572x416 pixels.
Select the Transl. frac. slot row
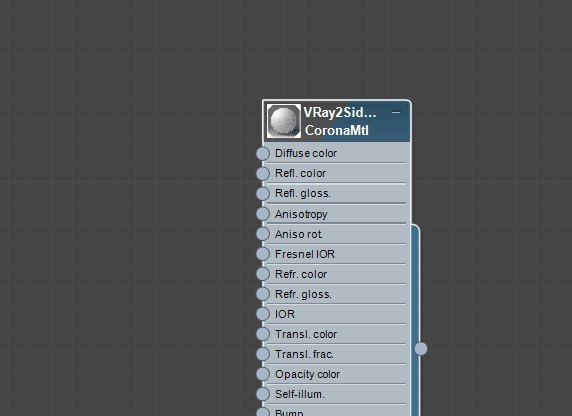[337, 354]
